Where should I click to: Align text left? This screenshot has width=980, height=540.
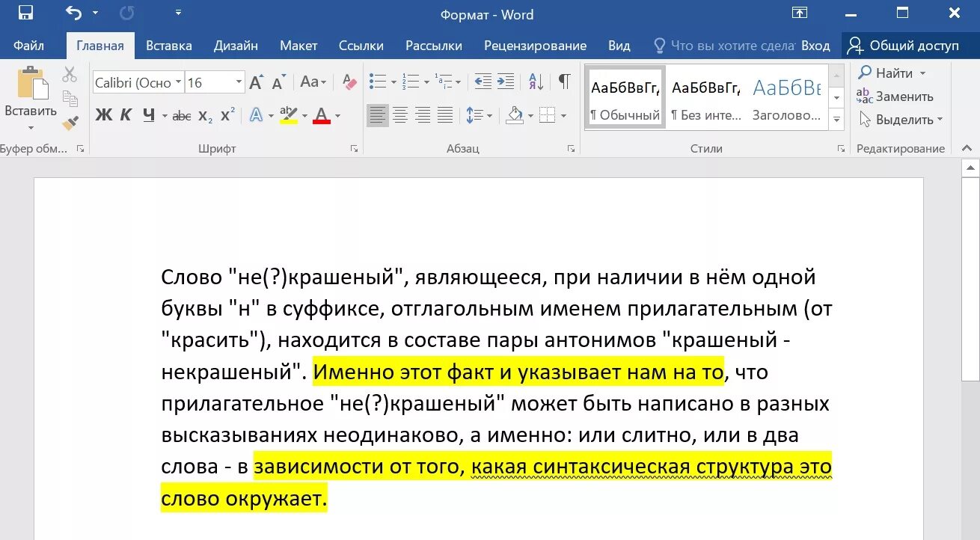tap(378, 115)
